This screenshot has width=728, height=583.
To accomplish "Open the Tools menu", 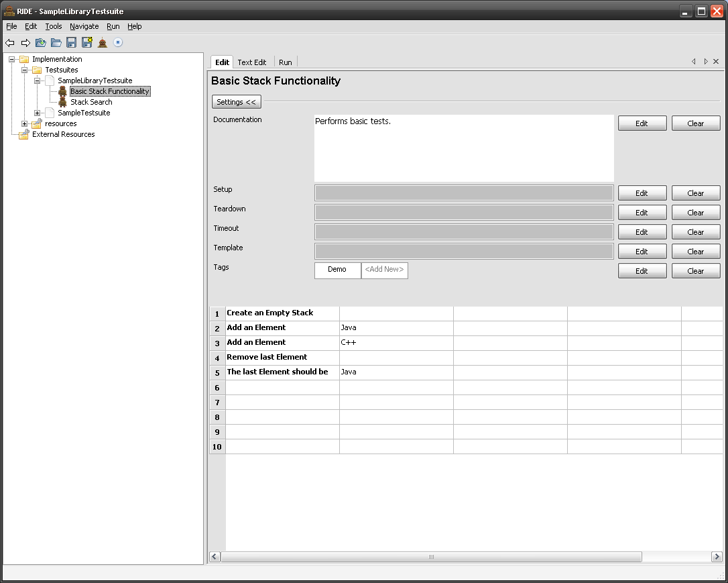I will pyautogui.click(x=53, y=26).
